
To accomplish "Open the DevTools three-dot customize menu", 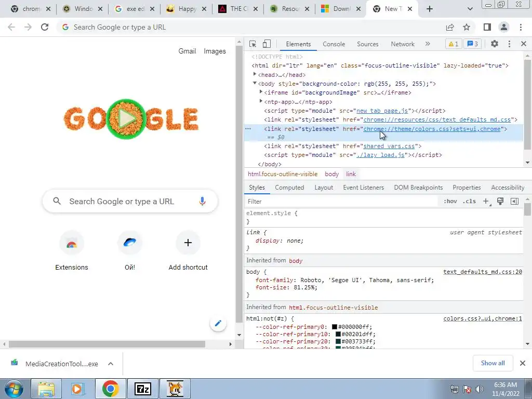I will click(x=509, y=44).
